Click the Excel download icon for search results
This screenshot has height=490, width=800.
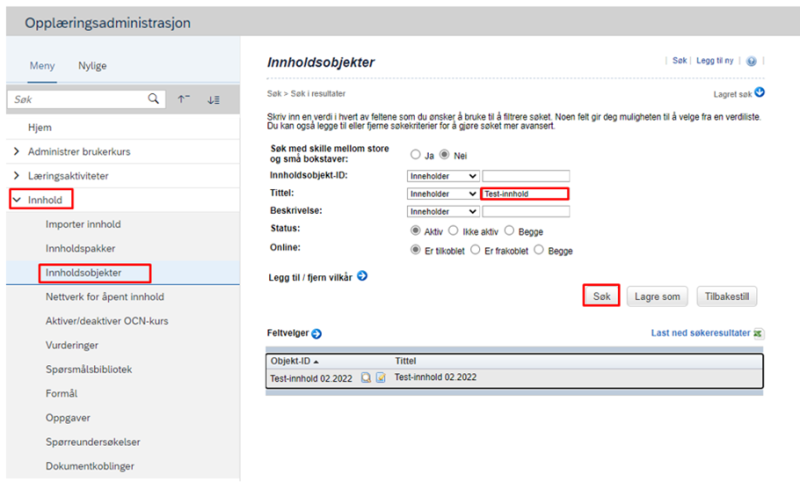[758, 334]
